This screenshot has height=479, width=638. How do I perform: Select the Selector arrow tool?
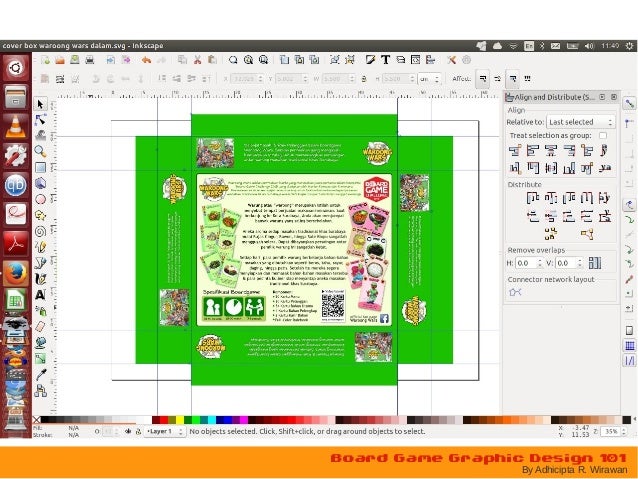(x=40, y=104)
